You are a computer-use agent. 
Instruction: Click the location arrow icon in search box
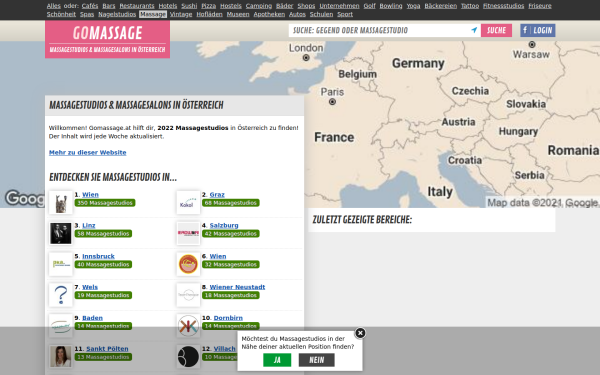click(474, 30)
